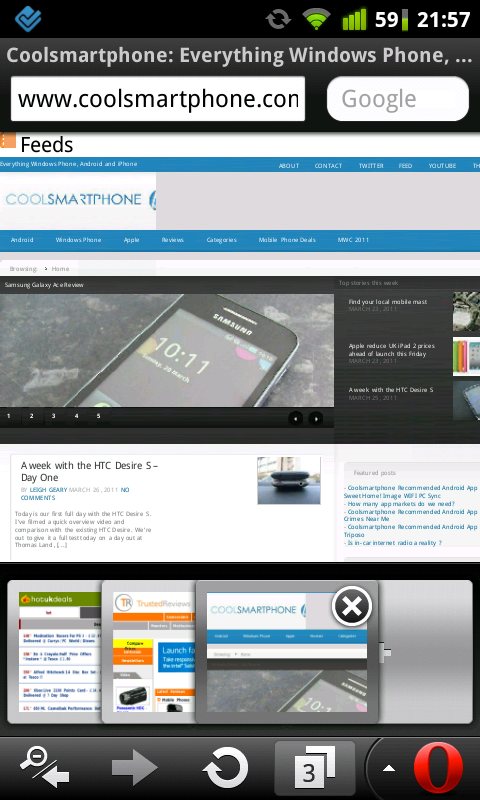Jump to slide 3 in the carousel

[x=54, y=416]
